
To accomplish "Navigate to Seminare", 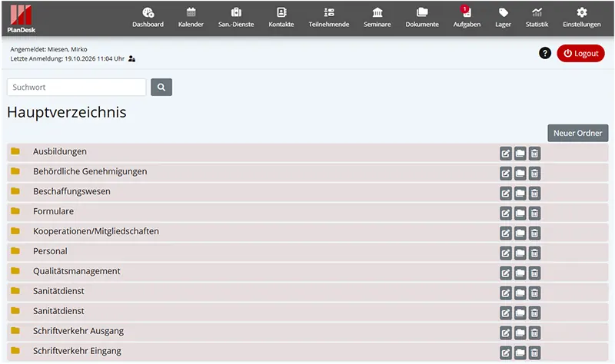I will (377, 18).
